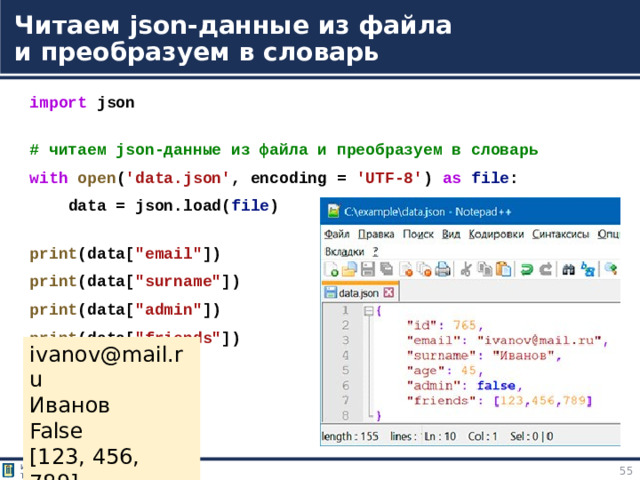Open the Файл menu
The width and height of the screenshot is (640, 480).
tap(337, 234)
